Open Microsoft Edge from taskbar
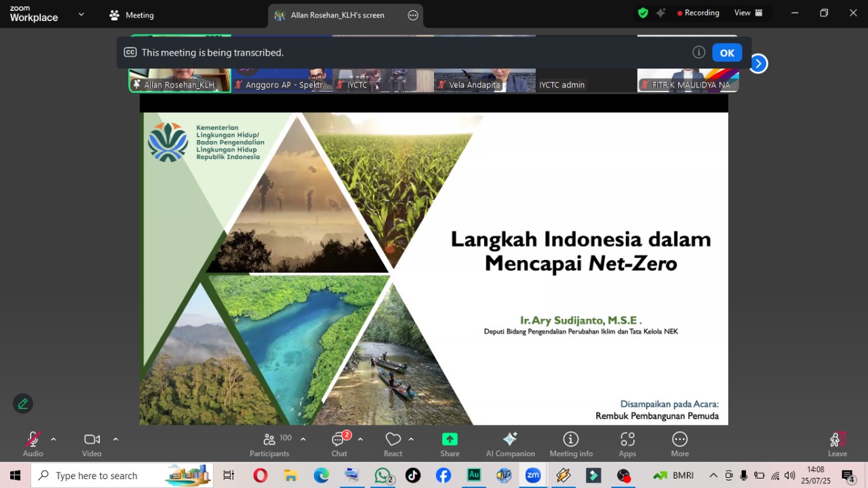This screenshot has height=488, width=868. point(321,476)
